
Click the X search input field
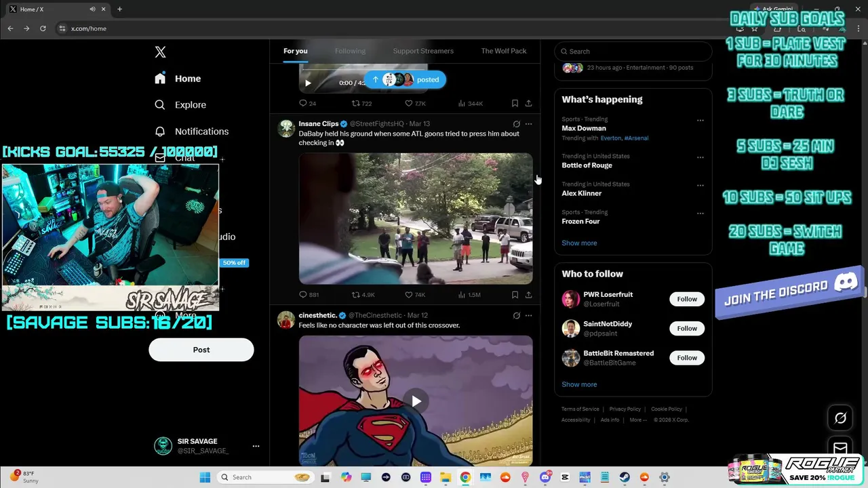[x=633, y=52]
